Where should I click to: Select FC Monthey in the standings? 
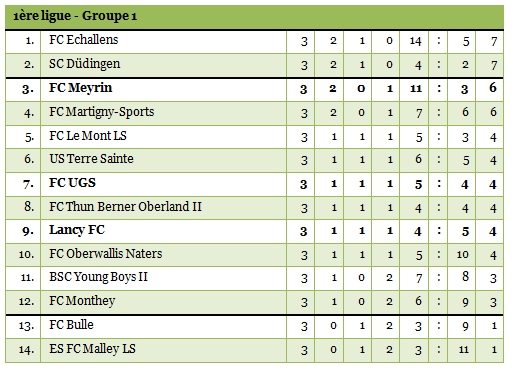(x=82, y=301)
